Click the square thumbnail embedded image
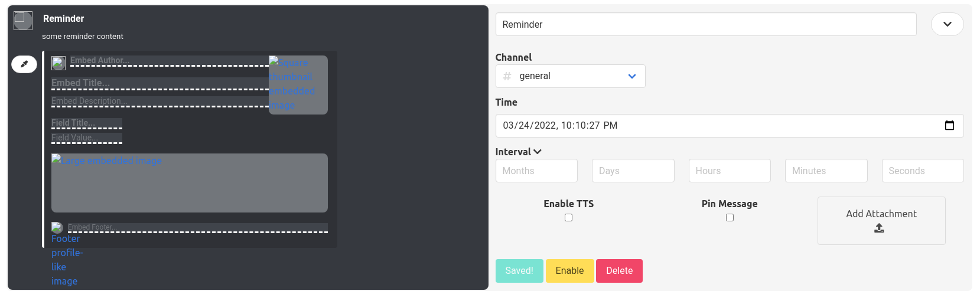The image size is (980, 291). pos(298,84)
